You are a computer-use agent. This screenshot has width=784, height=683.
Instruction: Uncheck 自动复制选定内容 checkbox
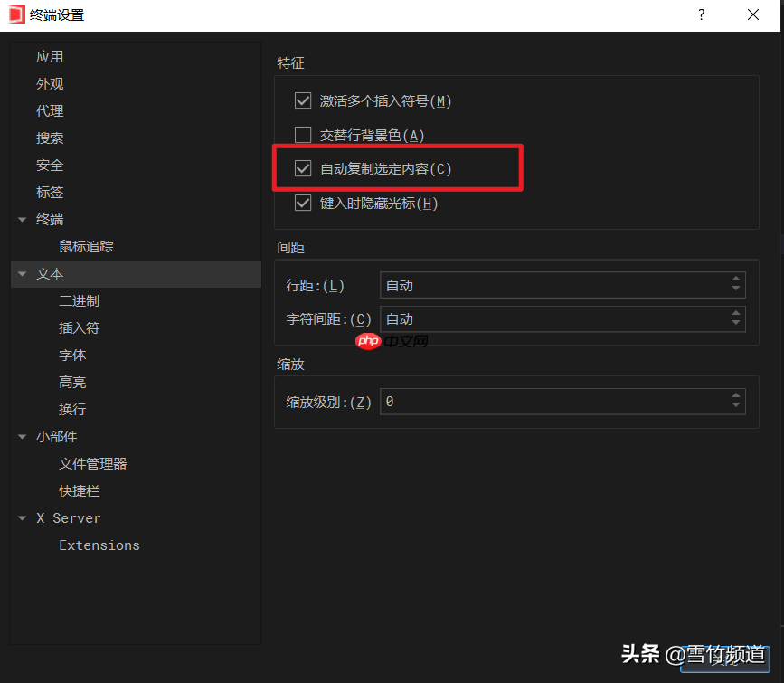[303, 168]
